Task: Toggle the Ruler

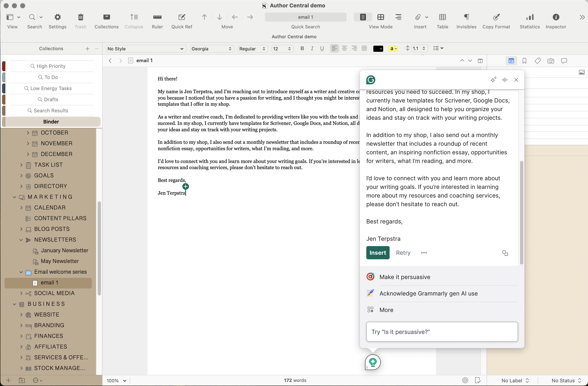Action: [157, 20]
